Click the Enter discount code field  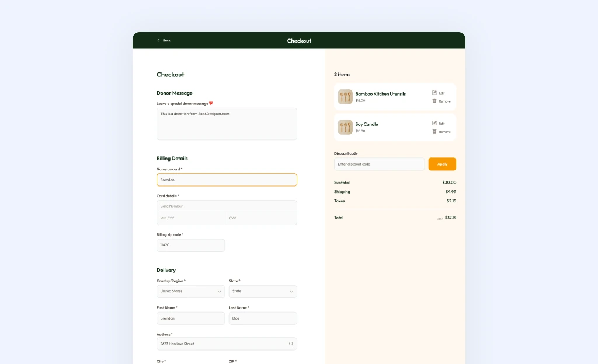click(x=379, y=164)
